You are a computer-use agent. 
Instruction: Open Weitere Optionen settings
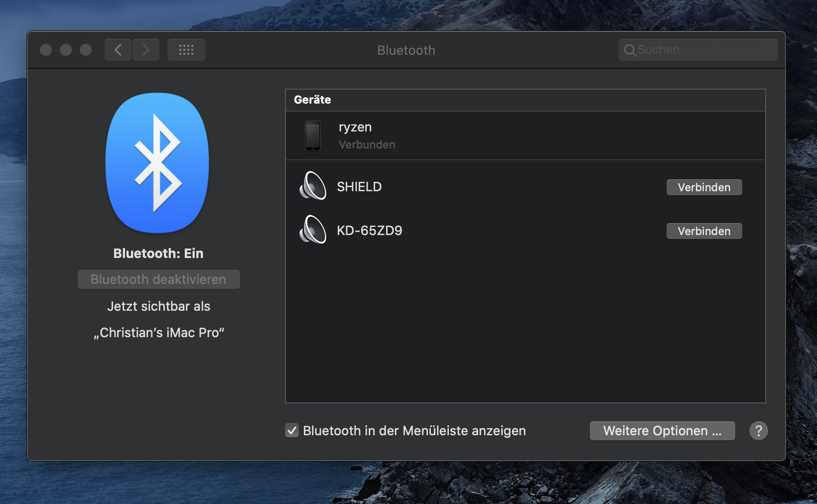pos(662,431)
